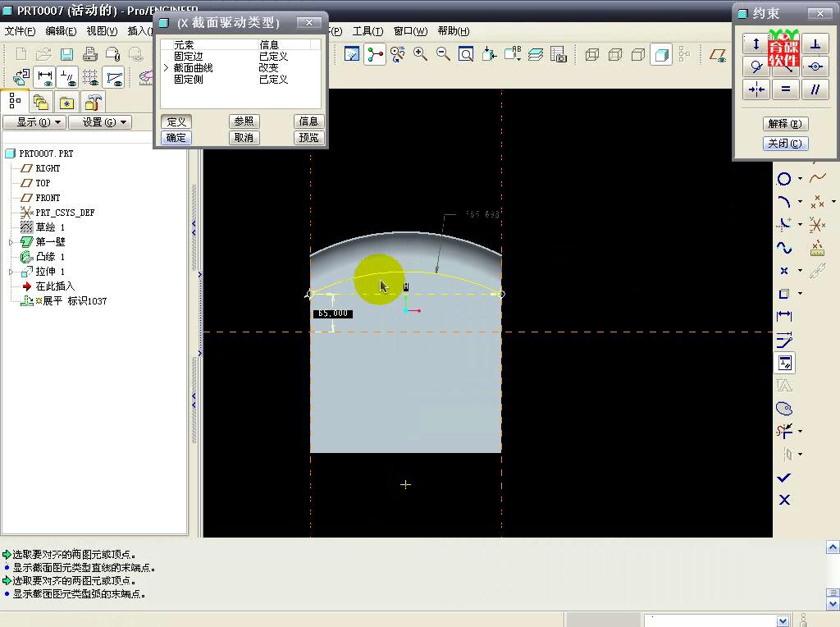Toggle the sketch grid display

(90, 78)
